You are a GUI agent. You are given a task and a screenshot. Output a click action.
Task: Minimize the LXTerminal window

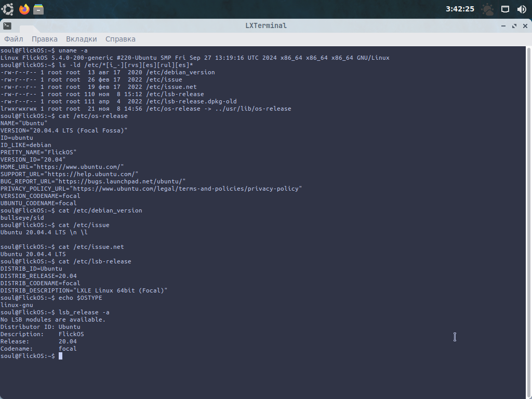[x=503, y=26]
